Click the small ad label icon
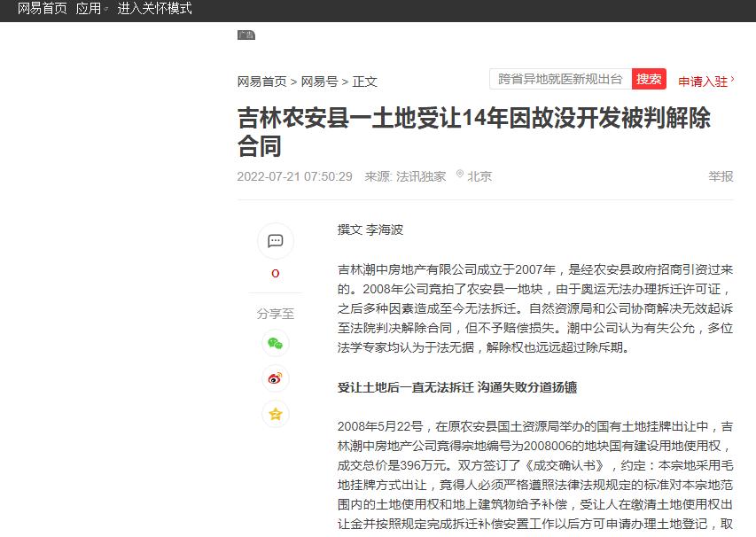 pyautogui.click(x=246, y=35)
